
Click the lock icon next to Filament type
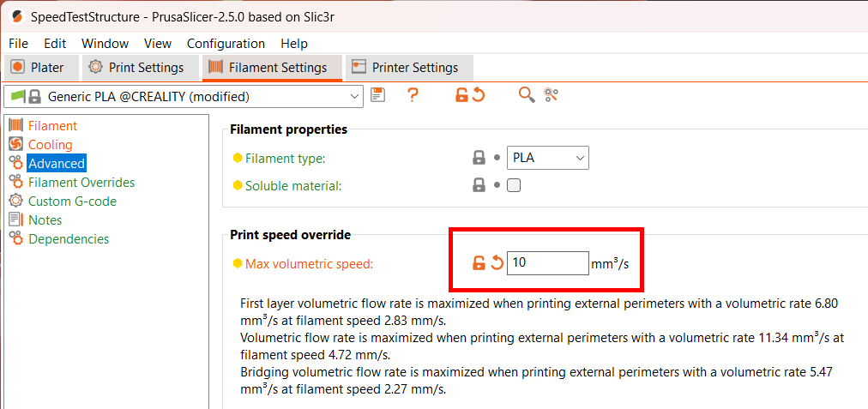click(x=479, y=158)
